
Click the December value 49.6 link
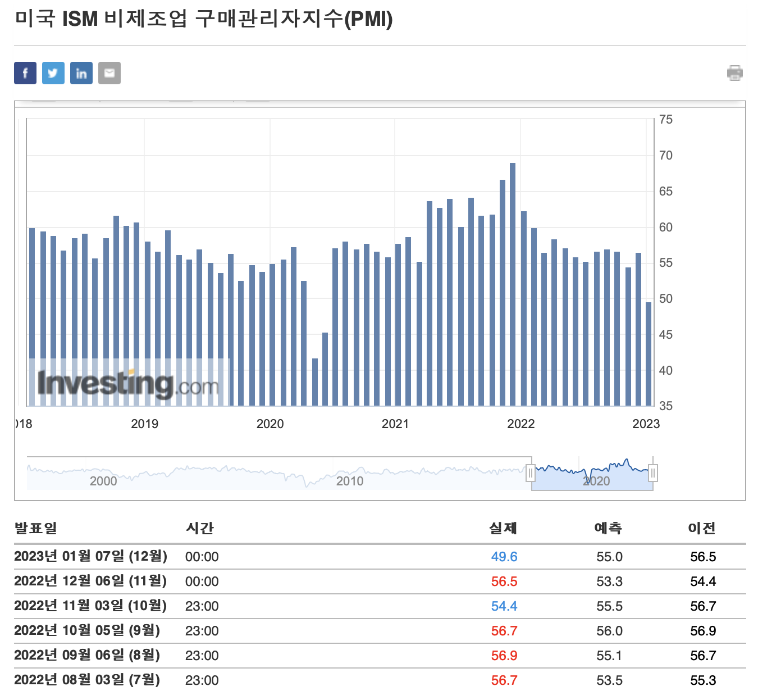click(504, 557)
